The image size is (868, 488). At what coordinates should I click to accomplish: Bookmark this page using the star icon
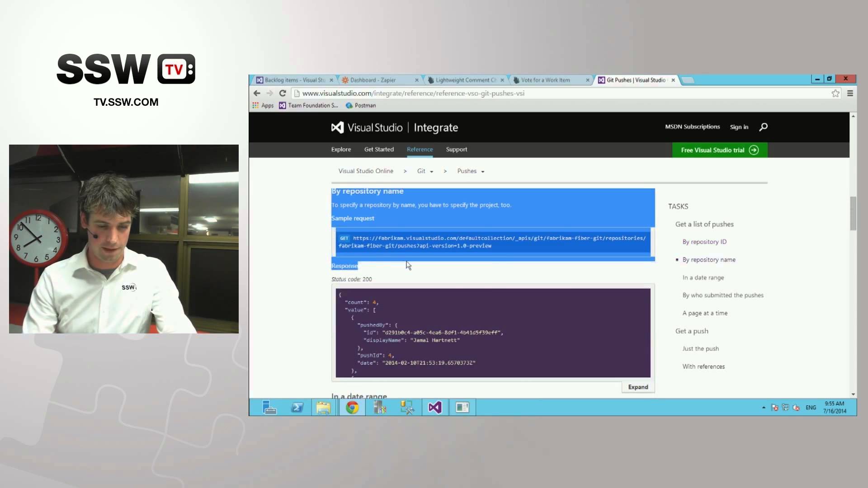click(x=835, y=94)
